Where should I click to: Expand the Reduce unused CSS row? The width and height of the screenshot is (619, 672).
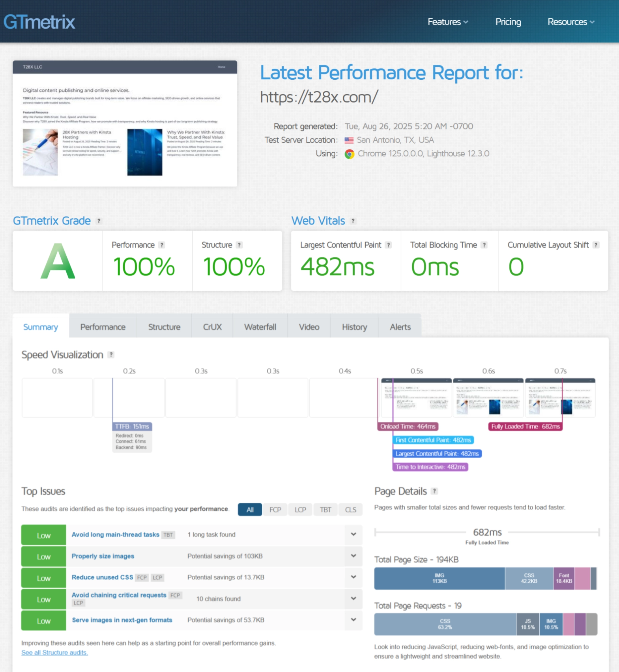pos(353,577)
